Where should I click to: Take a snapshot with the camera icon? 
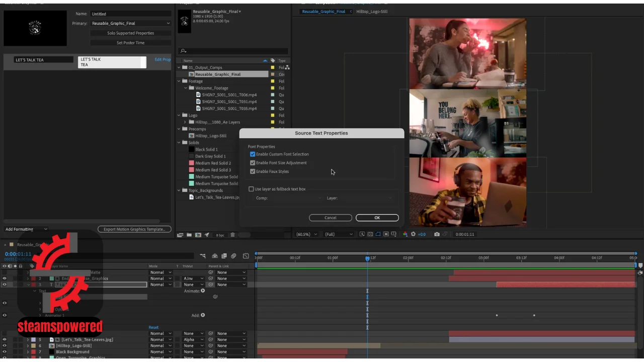(x=437, y=234)
